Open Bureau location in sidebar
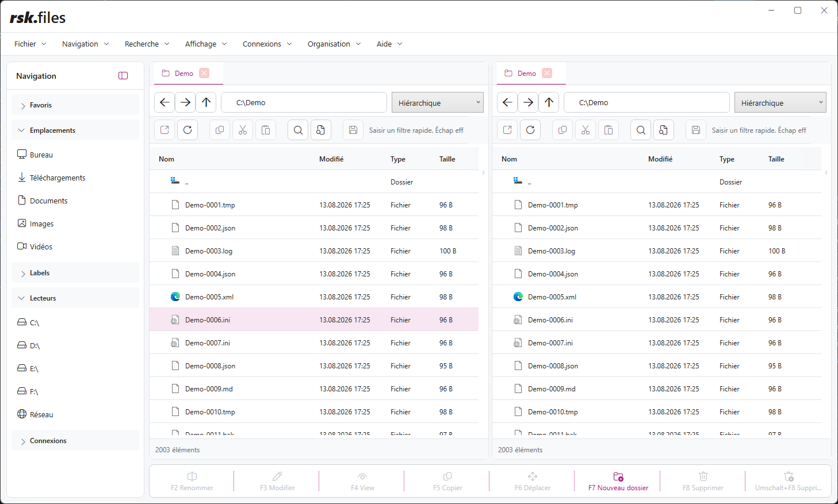This screenshot has width=838, height=504. (x=75, y=155)
